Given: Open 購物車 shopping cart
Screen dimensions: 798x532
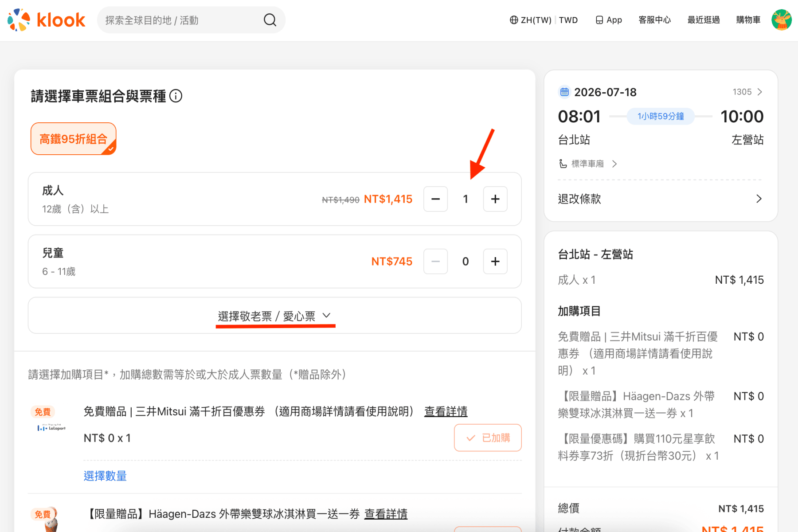Looking at the screenshot, I should [748, 20].
